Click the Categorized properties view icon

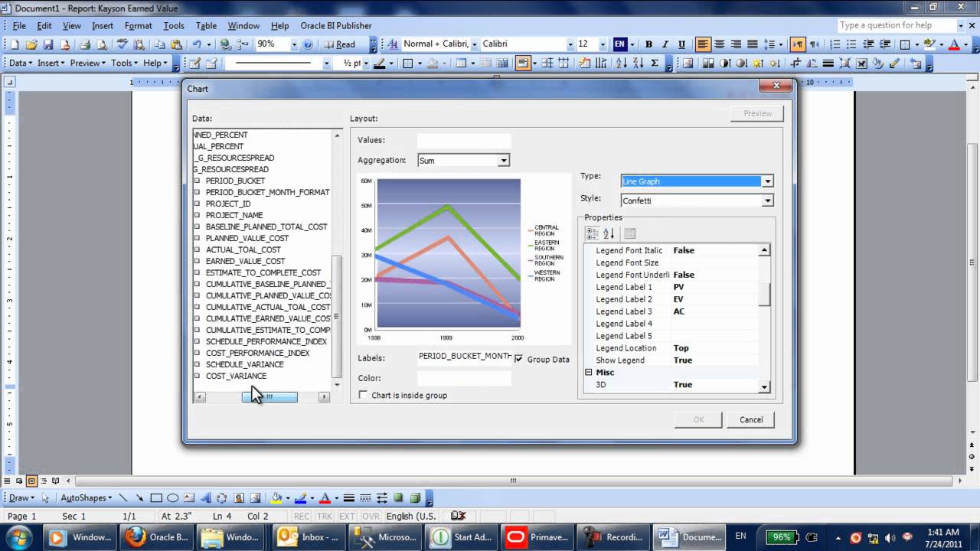[x=592, y=233]
